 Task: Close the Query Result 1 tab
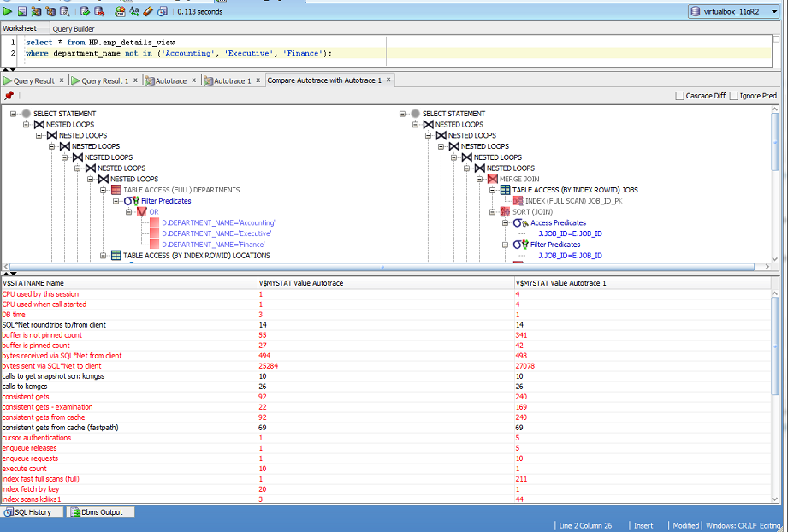pyautogui.click(x=135, y=80)
